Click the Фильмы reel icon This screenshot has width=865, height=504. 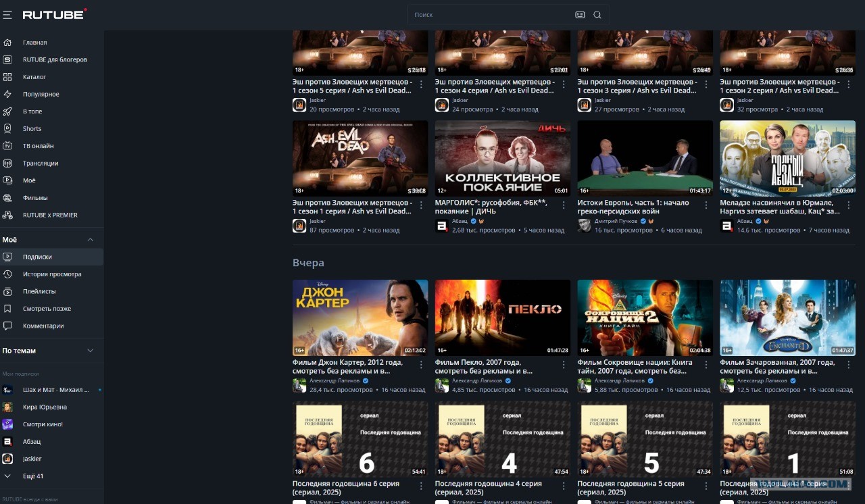tap(7, 198)
